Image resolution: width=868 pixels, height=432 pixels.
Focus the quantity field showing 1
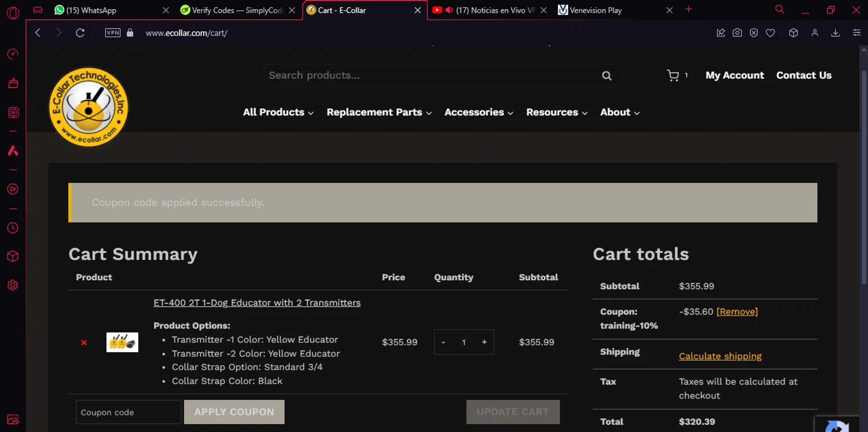point(464,342)
